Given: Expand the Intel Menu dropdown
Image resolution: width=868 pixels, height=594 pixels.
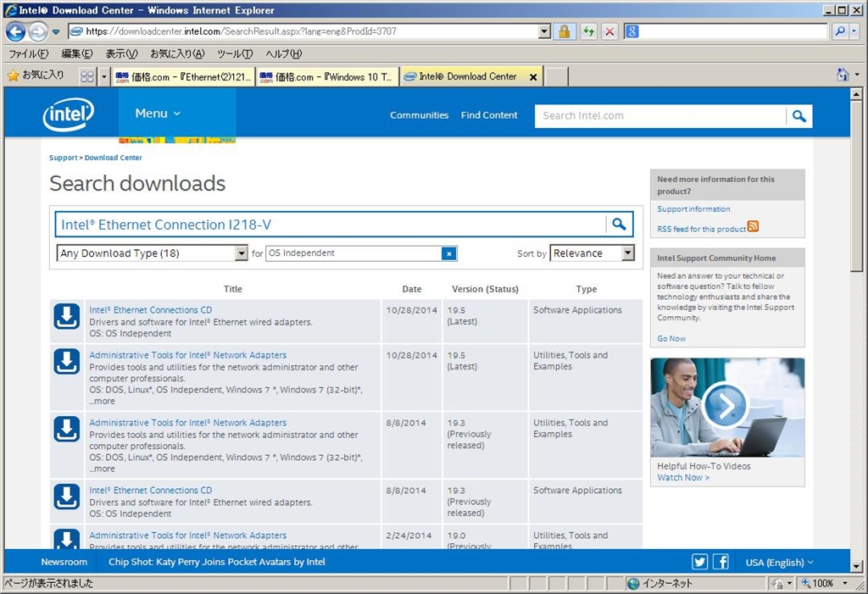Looking at the screenshot, I should 158,114.
